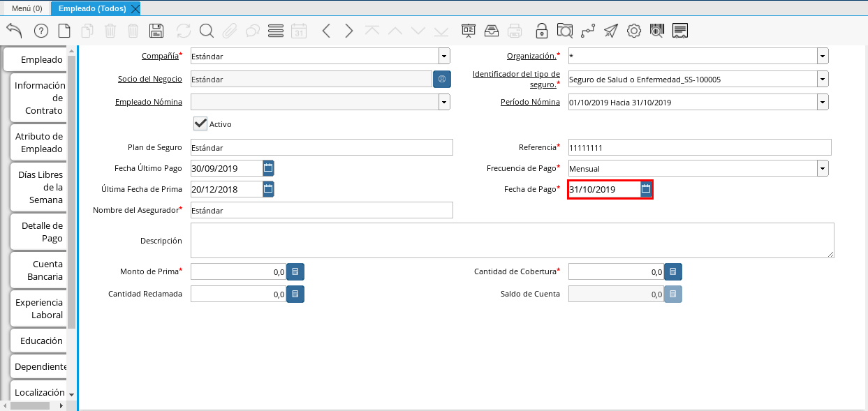The width and height of the screenshot is (868, 411).
Task: Uncheck the Activo checkbox
Action: pos(200,124)
